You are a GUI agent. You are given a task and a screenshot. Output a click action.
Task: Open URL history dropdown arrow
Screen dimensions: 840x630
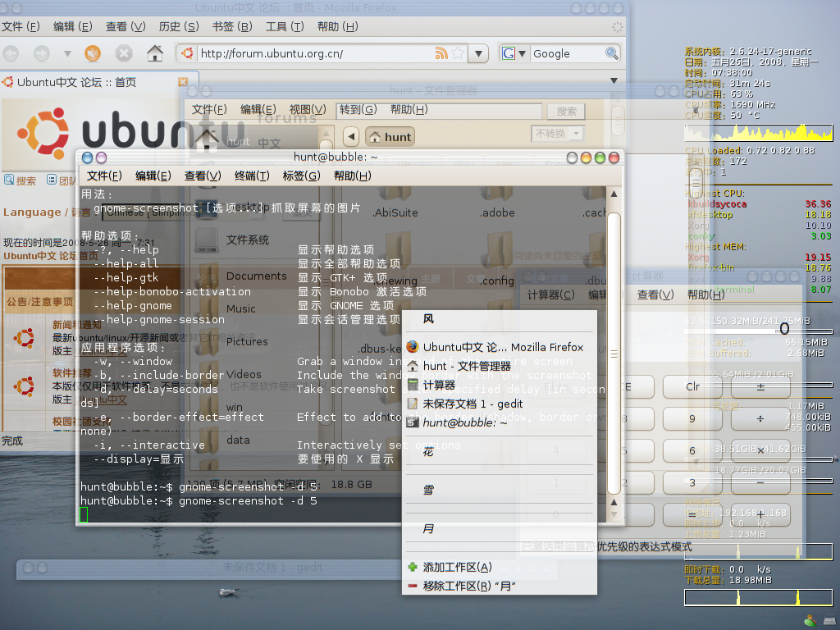tap(478, 53)
